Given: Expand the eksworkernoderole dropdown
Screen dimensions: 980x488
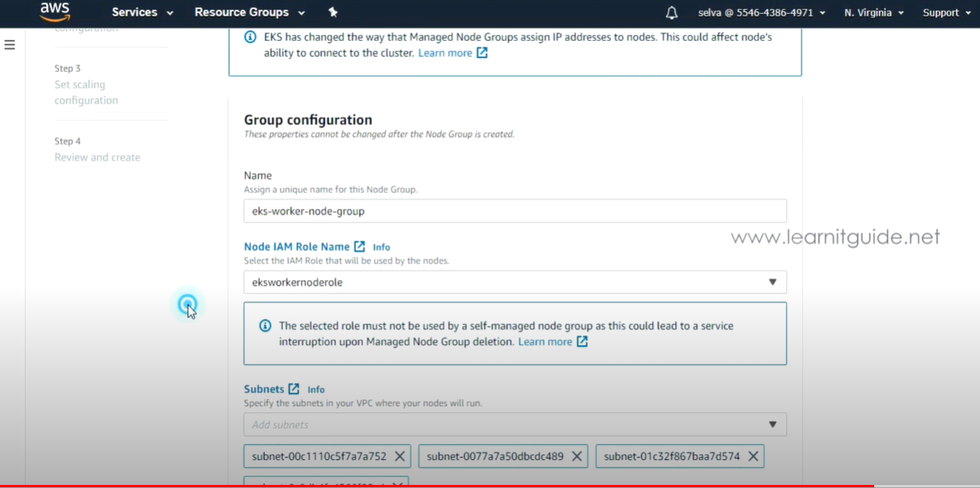Looking at the screenshot, I should (515, 282).
